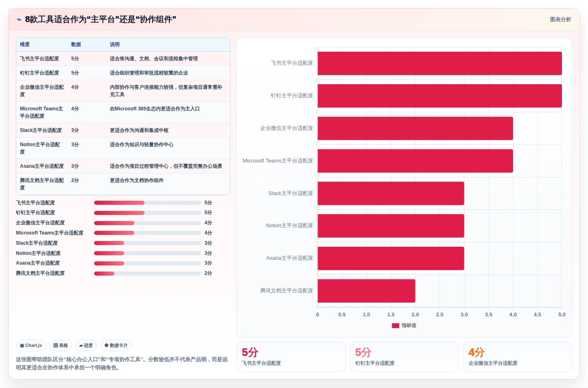Click the 飞书主平台适配度 progress bar
The height and width of the screenshot is (388, 588).
(x=147, y=203)
